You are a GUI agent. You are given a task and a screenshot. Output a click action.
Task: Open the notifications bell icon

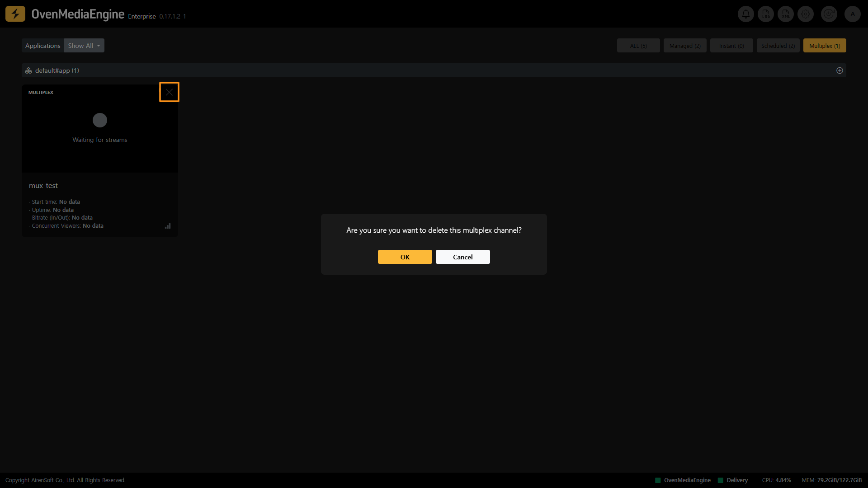pos(745,14)
